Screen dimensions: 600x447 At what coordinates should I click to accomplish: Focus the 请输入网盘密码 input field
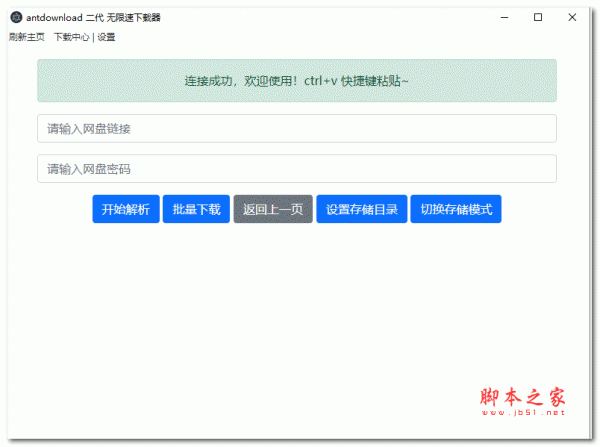[297, 169]
